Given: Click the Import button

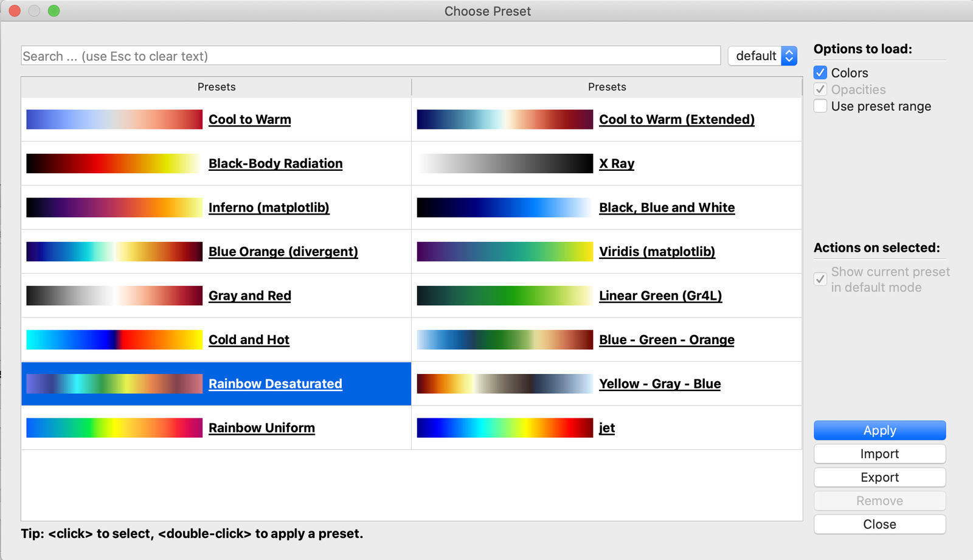Looking at the screenshot, I should tap(879, 454).
